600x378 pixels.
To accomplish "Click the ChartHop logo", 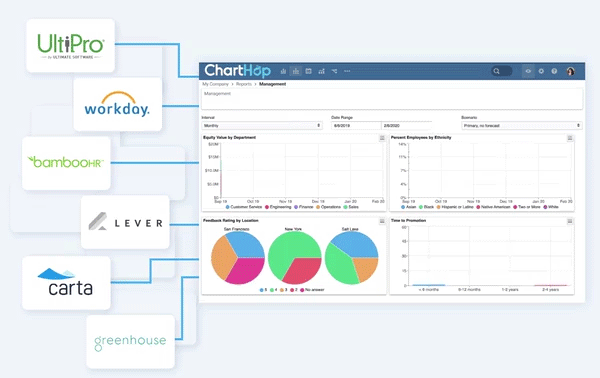I will pos(238,71).
